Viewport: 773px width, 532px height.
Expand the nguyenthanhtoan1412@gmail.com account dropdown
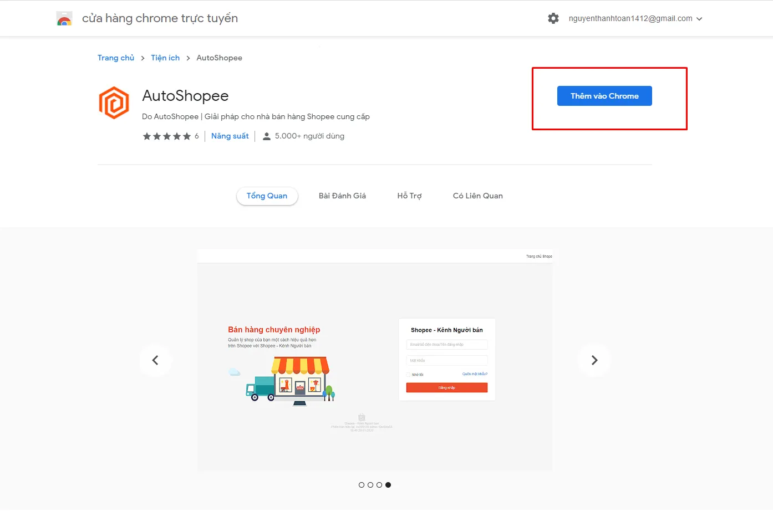pyautogui.click(x=635, y=18)
